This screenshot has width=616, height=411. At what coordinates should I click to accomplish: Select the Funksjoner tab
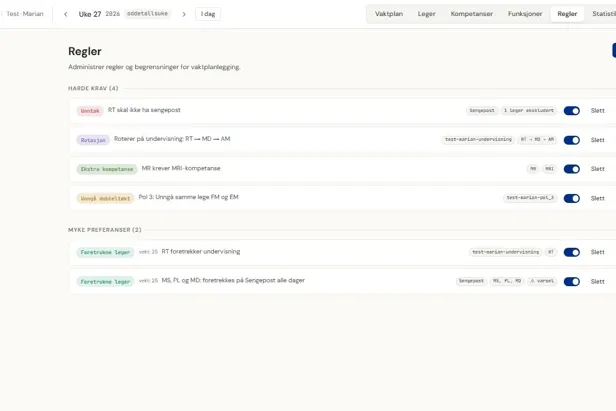[525, 14]
